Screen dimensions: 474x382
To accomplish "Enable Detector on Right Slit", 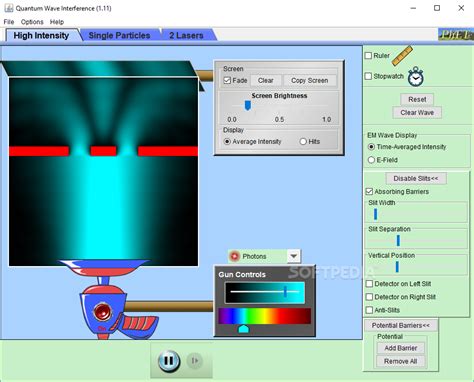I will [x=369, y=297].
